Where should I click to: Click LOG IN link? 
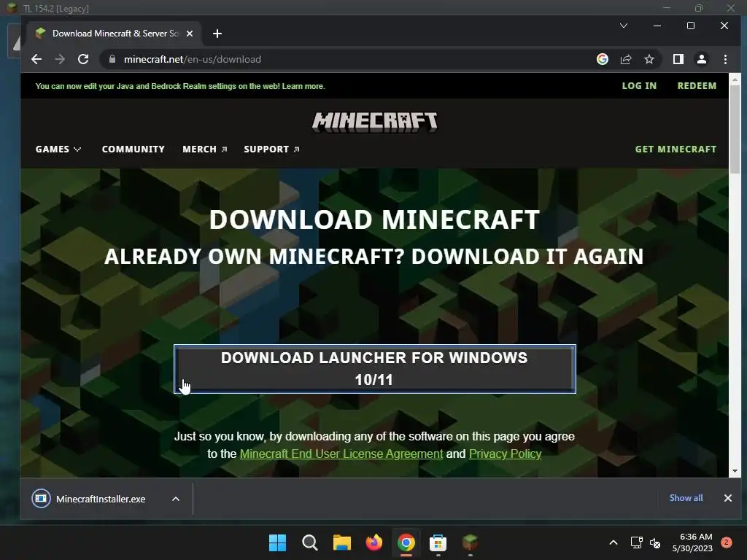pyautogui.click(x=639, y=86)
